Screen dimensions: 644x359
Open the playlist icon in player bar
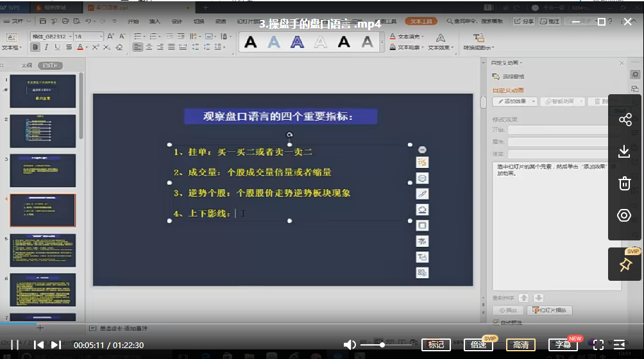pyautogui.click(x=620, y=345)
